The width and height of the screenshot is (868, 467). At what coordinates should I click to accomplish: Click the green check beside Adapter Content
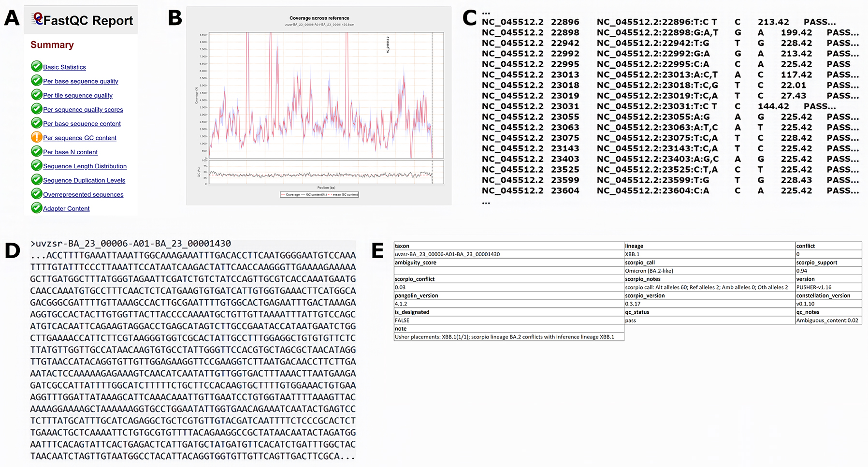37,208
